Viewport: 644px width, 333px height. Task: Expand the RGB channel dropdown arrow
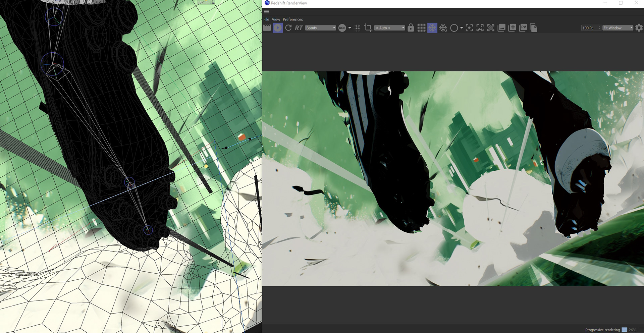click(350, 28)
